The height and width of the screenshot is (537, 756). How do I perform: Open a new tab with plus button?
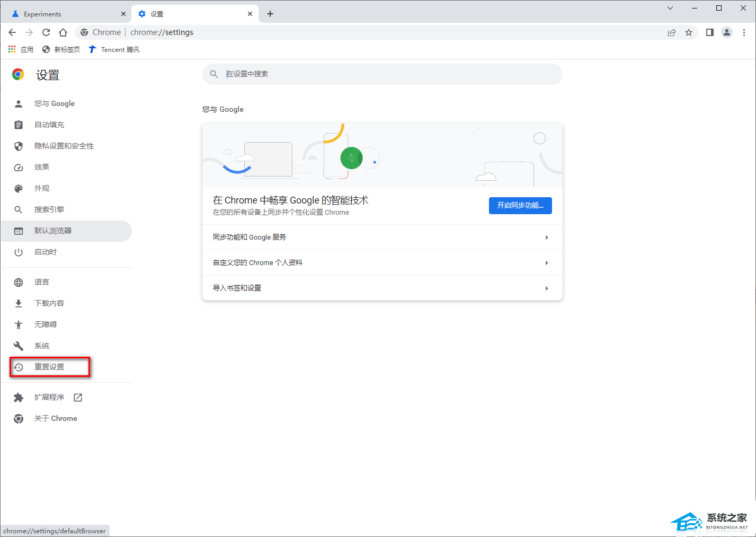tap(270, 14)
